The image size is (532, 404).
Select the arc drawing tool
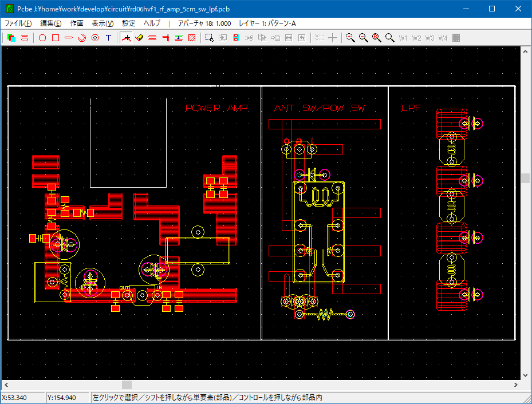tap(82, 38)
